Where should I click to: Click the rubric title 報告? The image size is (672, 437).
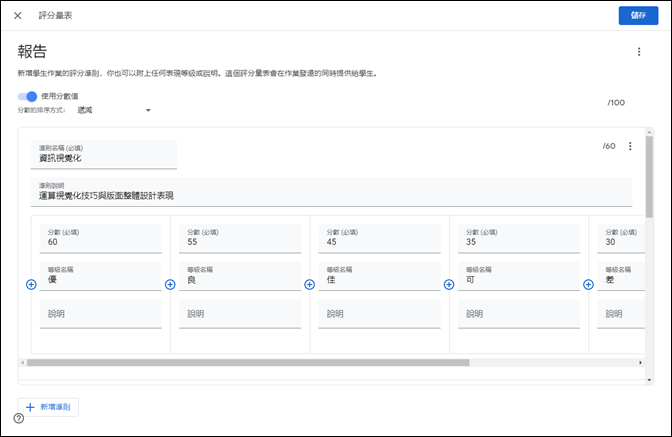pos(32,51)
